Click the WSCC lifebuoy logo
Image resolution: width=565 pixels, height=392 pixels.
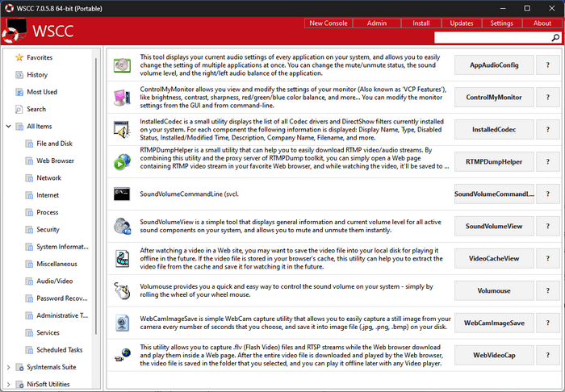15,31
